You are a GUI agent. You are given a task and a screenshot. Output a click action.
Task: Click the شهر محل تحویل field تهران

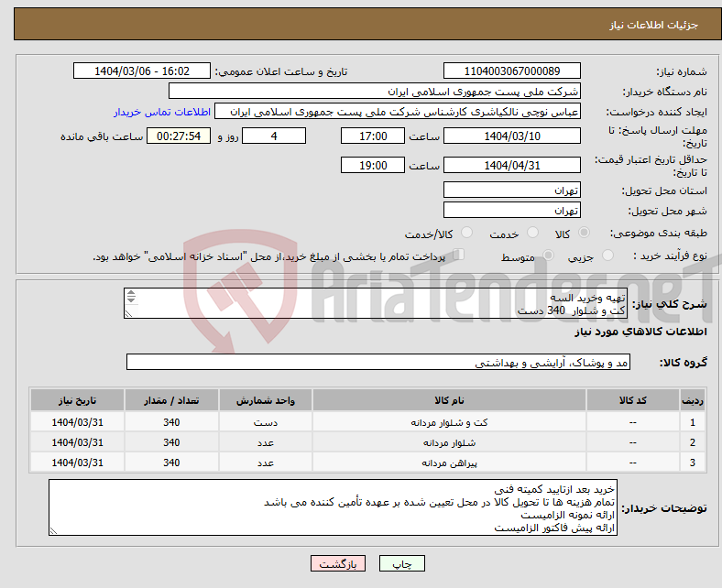[511, 210]
